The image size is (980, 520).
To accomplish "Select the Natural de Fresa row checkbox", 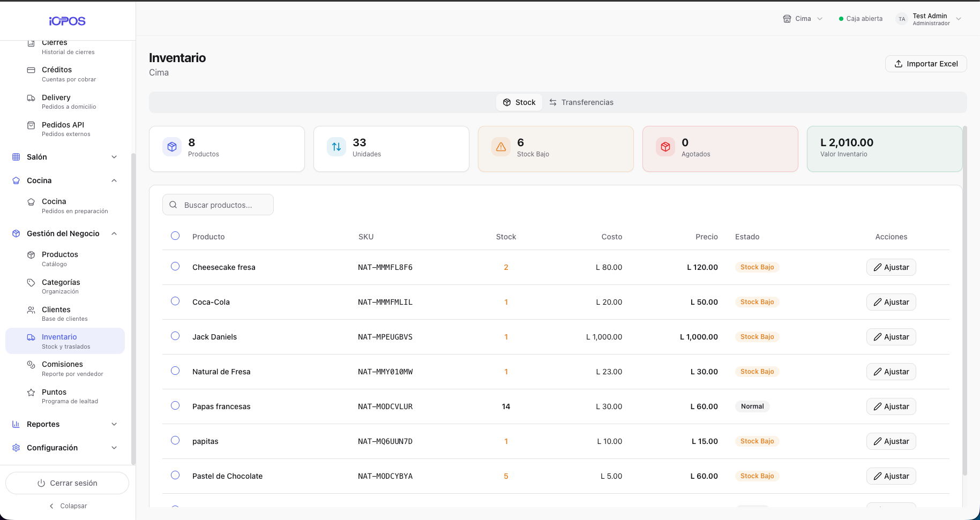I will click(175, 371).
